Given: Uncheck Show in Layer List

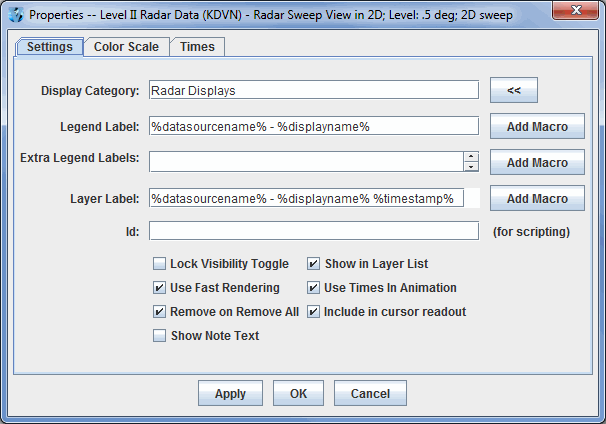Looking at the screenshot, I should coord(313,264).
